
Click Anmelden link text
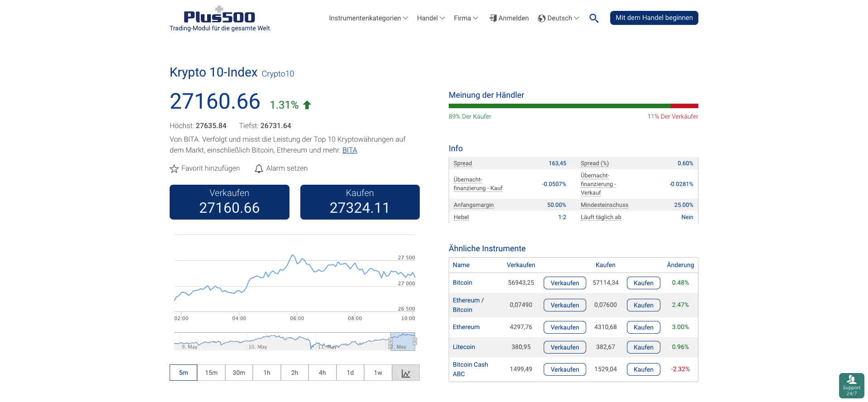513,18
